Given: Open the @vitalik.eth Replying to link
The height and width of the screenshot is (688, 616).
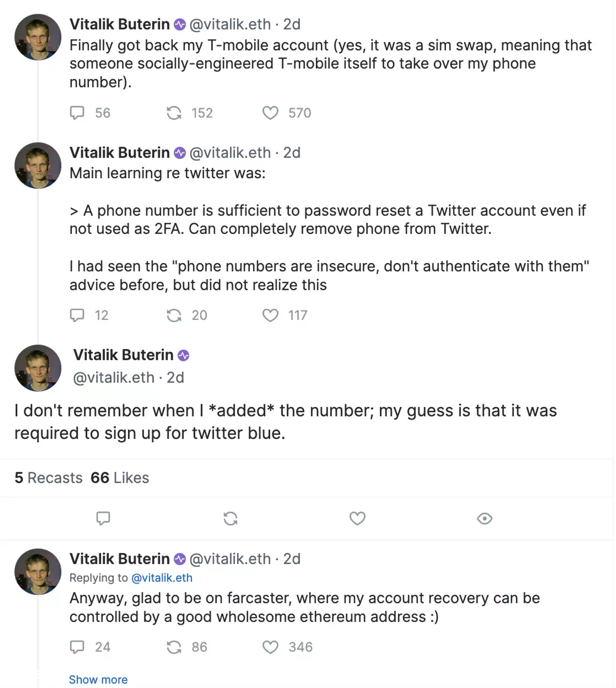Looking at the screenshot, I should click(162, 578).
